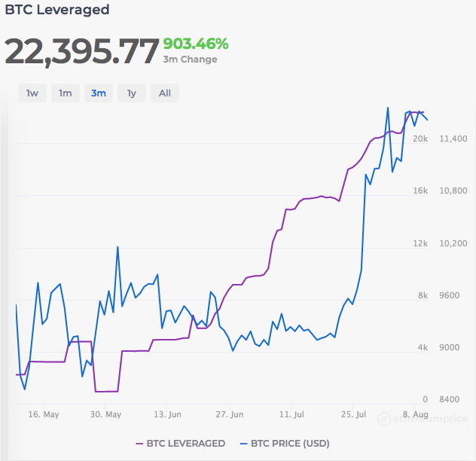Click the 903.46% change figure
The width and height of the screenshot is (476, 461).
pos(196,44)
